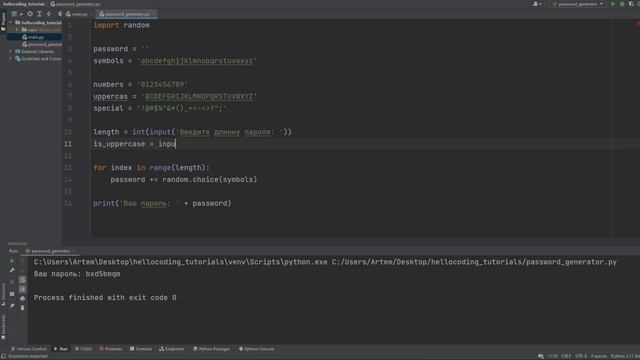Expand External Libraries node
640x360 pixels.
point(11,51)
